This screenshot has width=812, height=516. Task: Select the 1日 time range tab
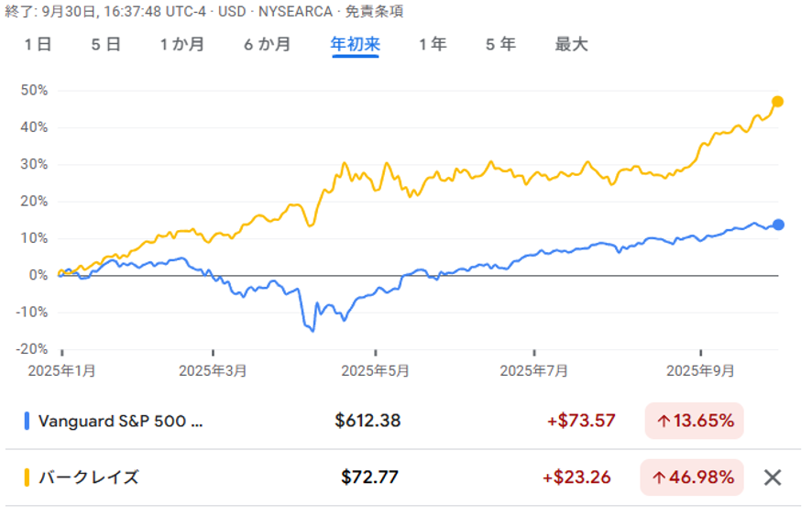[x=38, y=44]
